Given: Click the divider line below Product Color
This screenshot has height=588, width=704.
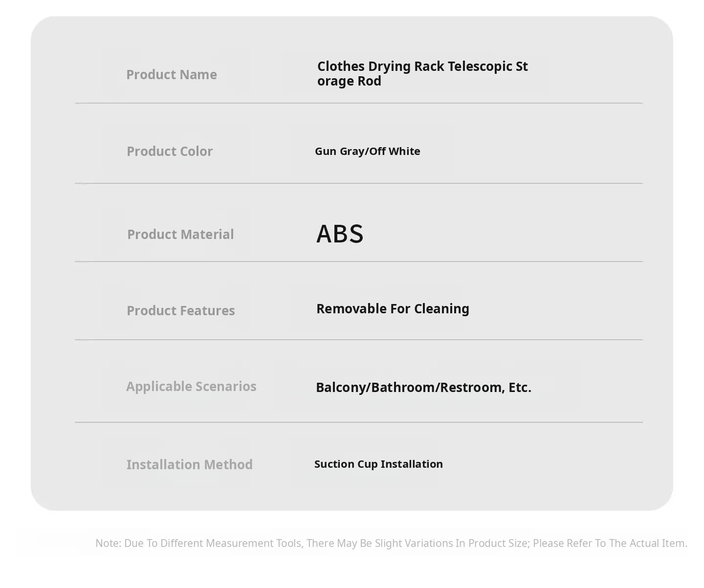Looking at the screenshot, I should (x=358, y=183).
